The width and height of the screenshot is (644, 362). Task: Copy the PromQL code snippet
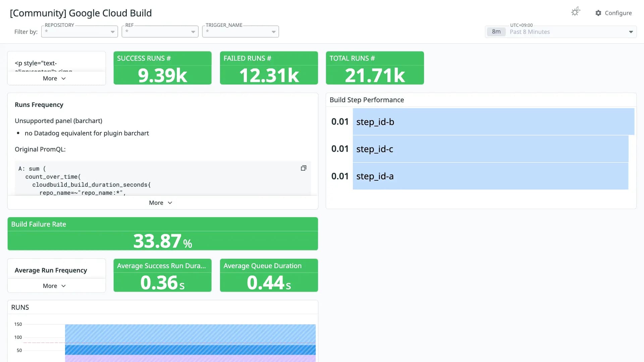[x=304, y=168]
